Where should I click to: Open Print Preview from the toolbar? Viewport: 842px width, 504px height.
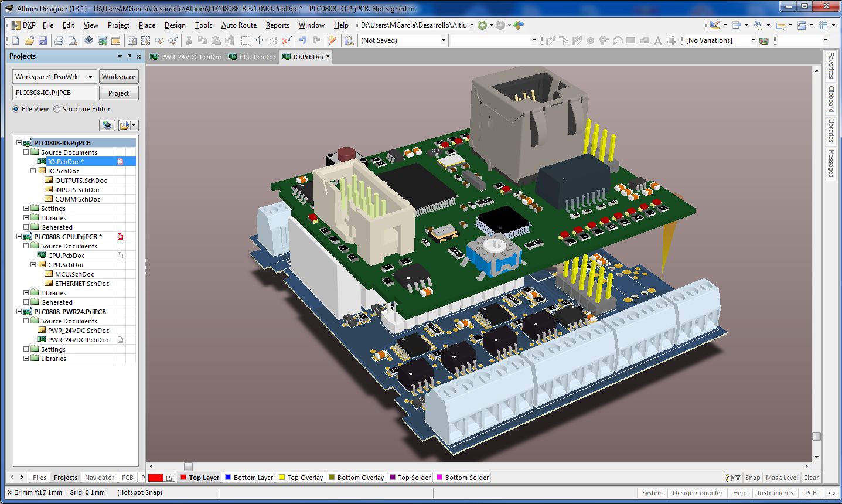73,40
